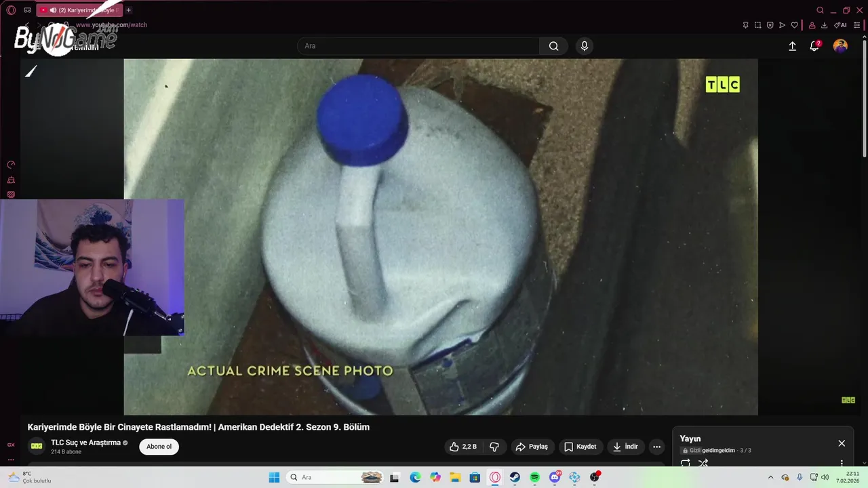The height and width of the screenshot is (488, 868).
Task: Open YouTube account avatar menu
Action: pos(840,46)
